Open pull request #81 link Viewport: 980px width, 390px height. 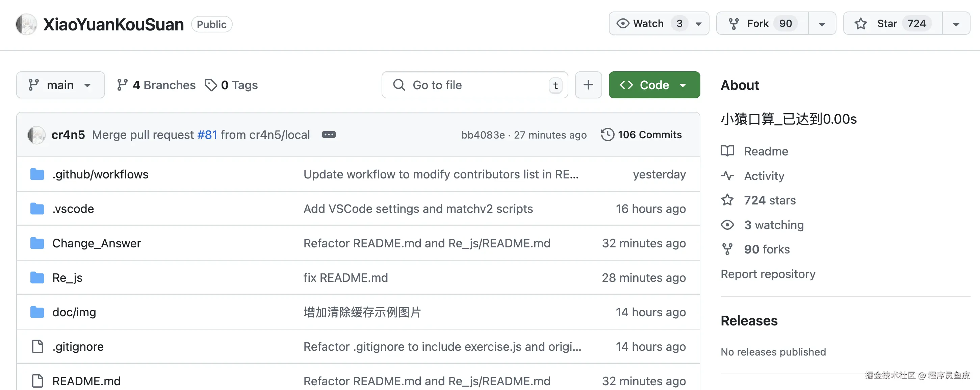(x=207, y=135)
